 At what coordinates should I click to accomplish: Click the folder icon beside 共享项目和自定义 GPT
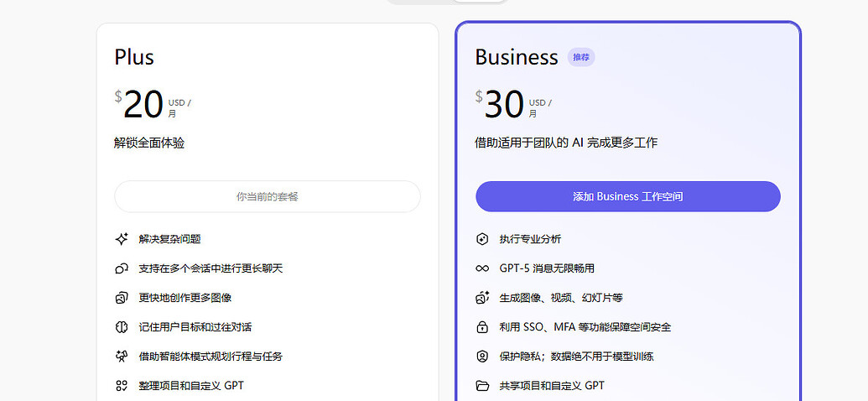pos(482,386)
